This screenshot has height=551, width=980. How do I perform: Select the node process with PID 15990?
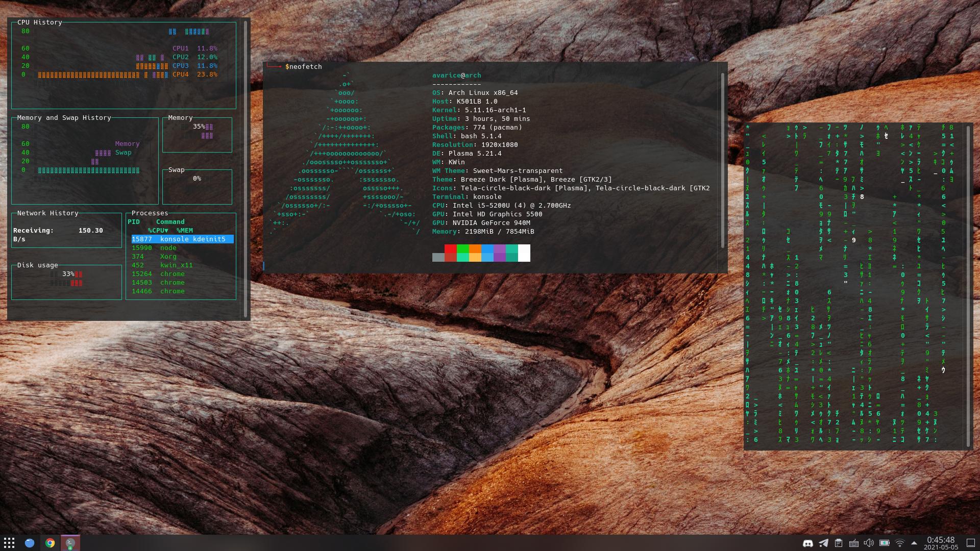[183, 248]
